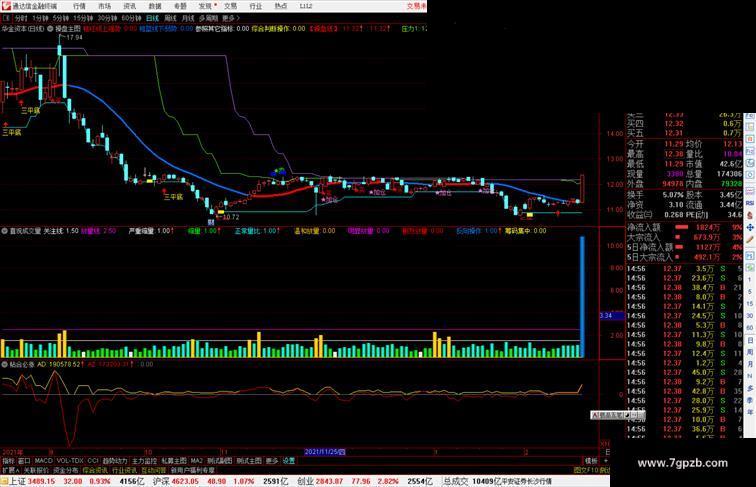Image resolution: width=756 pixels, height=487 pixels.
Task: Click the round icon beside 操盘主图
Action: tap(50, 29)
